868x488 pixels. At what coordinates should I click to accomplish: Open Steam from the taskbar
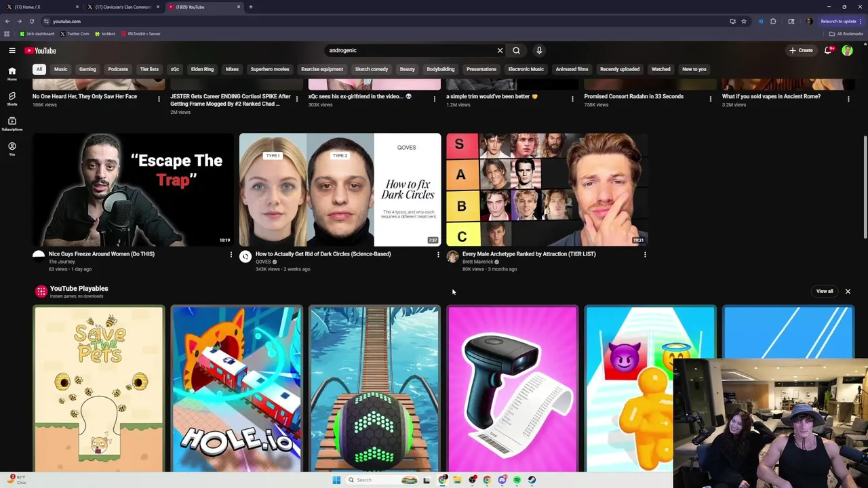coord(532,480)
